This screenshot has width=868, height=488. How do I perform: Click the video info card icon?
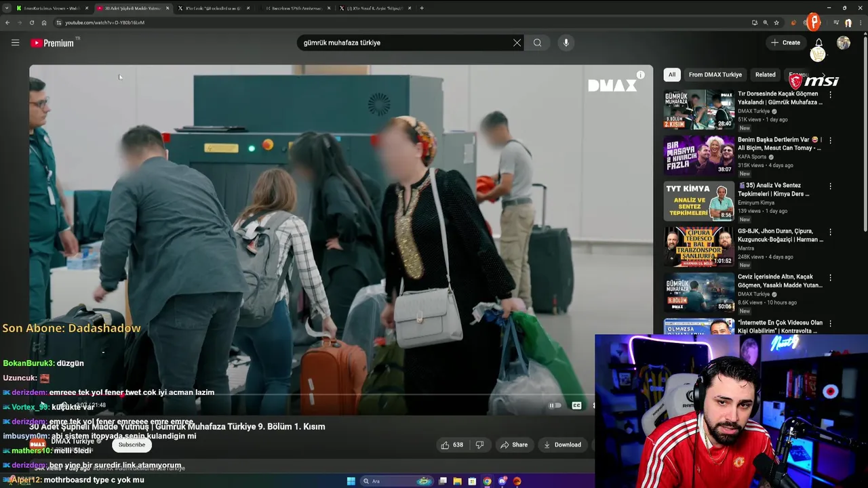640,75
